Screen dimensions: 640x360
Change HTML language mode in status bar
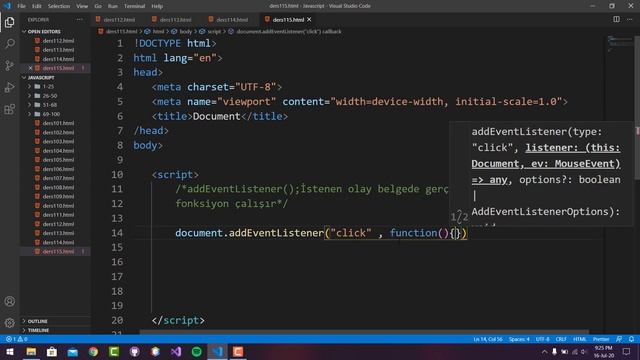click(579, 339)
